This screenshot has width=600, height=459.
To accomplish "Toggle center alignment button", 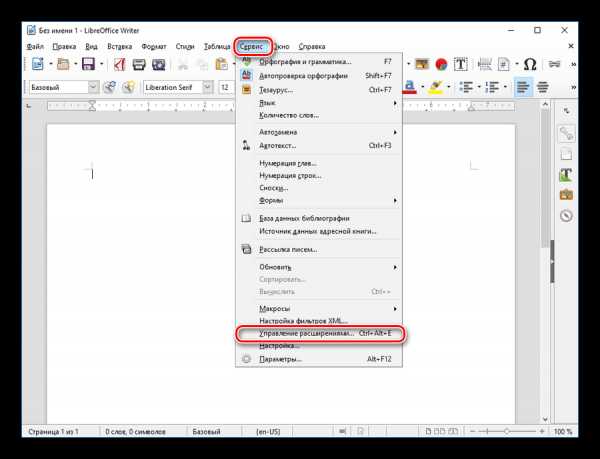I will 543,87.
